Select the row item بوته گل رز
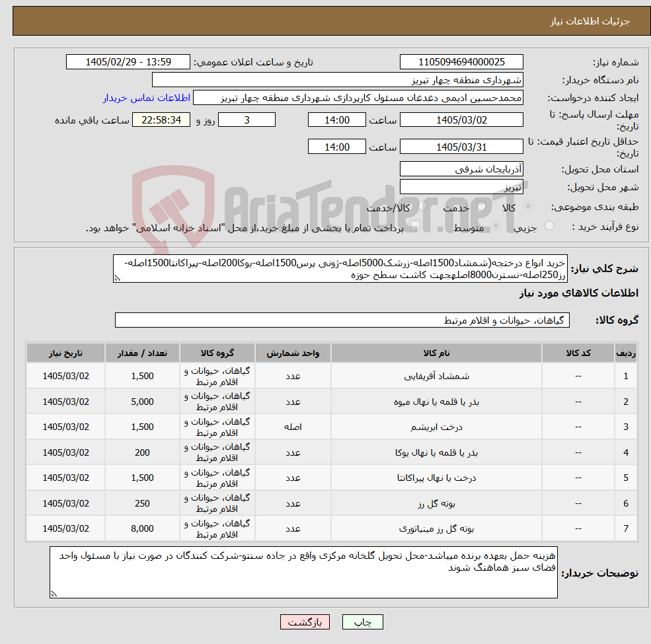The height and width of the screenshot is (644, 651). [436, 504]
